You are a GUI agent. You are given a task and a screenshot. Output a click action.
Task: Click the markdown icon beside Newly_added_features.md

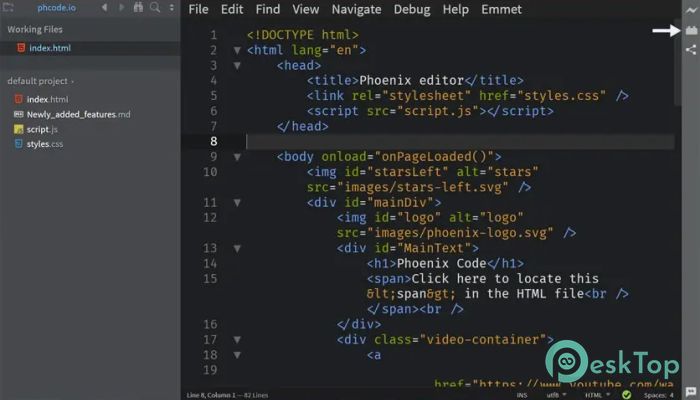18,114
